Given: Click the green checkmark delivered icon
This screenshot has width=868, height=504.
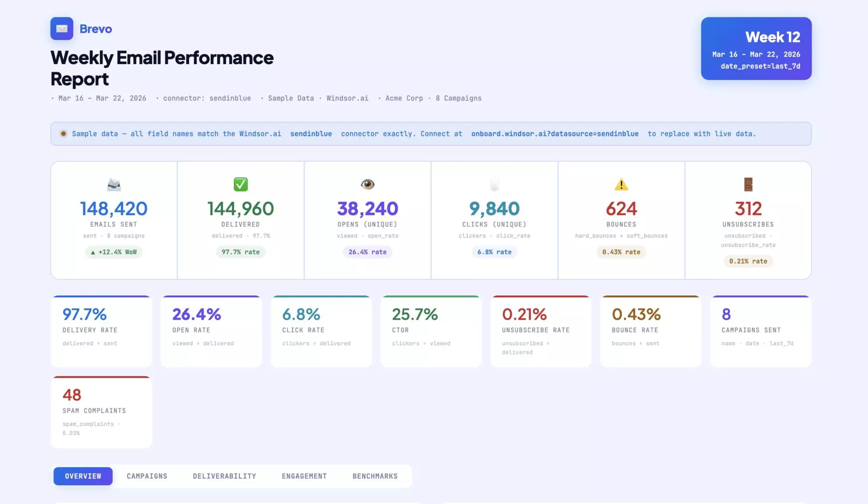Looking at the screenshot, I should pos(240,185).
